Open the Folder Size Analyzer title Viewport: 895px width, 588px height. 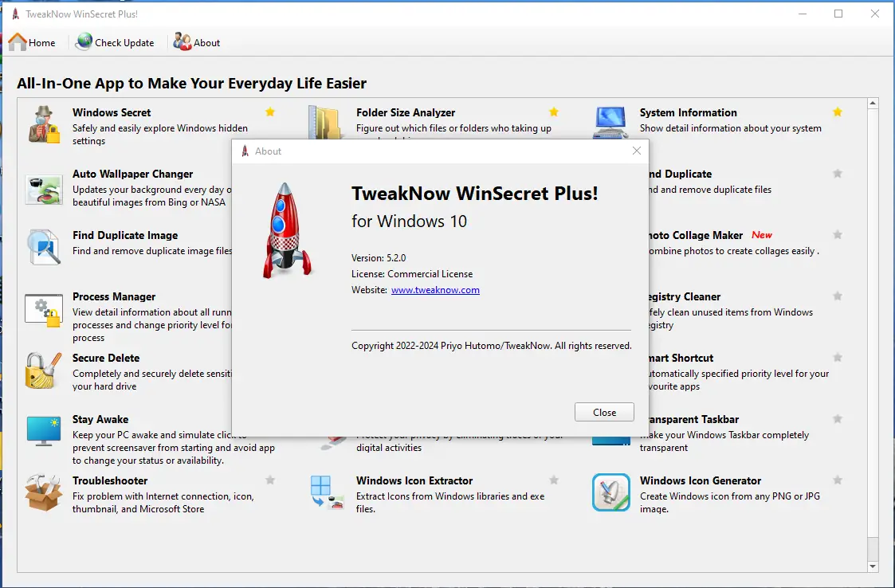coord(406,112)
